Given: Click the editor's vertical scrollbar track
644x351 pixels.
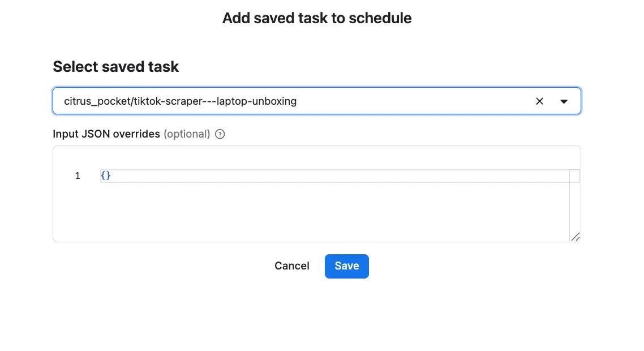Looking at the screenshot, I should pyautogui.click(x=574, y=206).
